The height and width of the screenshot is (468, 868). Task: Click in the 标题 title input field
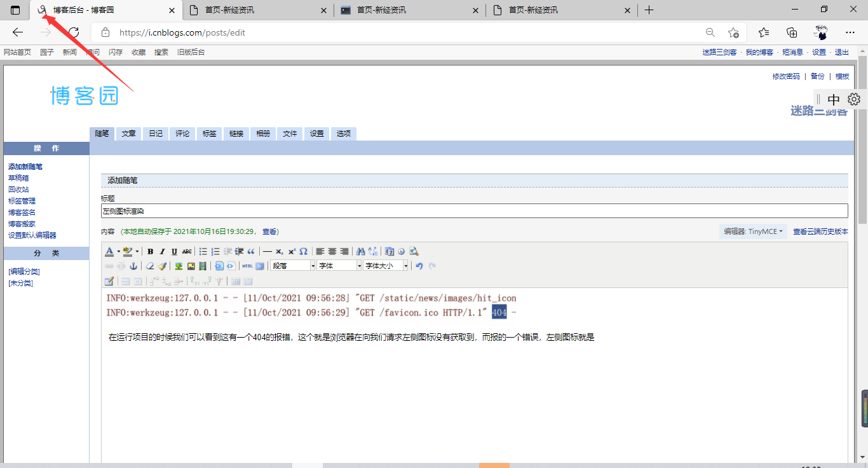tap(475, 211)
